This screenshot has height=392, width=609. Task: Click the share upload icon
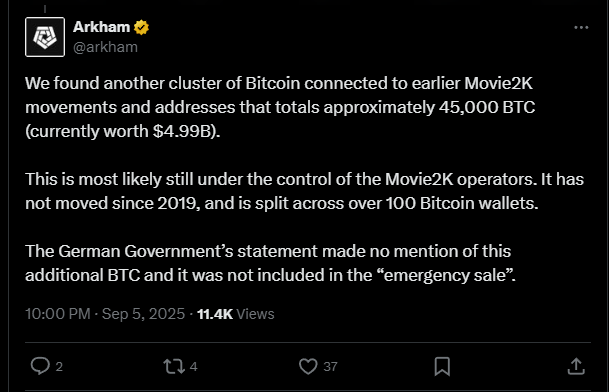tap(576, 366)
